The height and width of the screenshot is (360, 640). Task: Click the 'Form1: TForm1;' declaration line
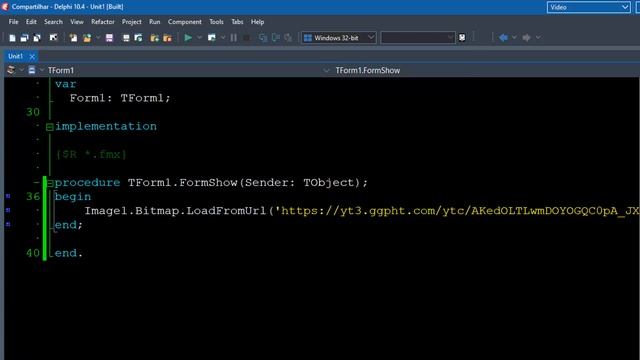(x=120, y=98)
